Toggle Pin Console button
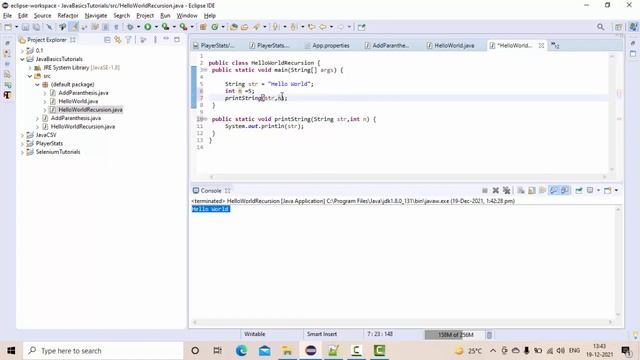This screenshot has height=360, width=640. click(x=579, y=191)
